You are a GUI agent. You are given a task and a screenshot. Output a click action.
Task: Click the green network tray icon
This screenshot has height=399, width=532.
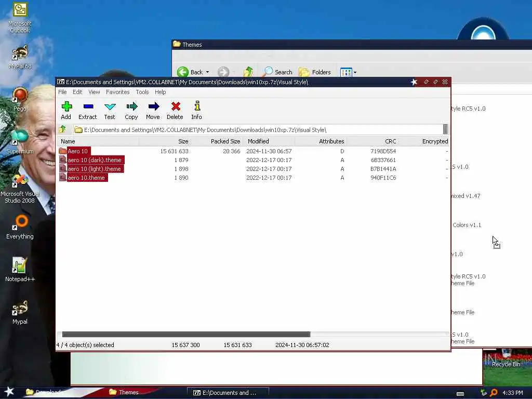(484, 393)
